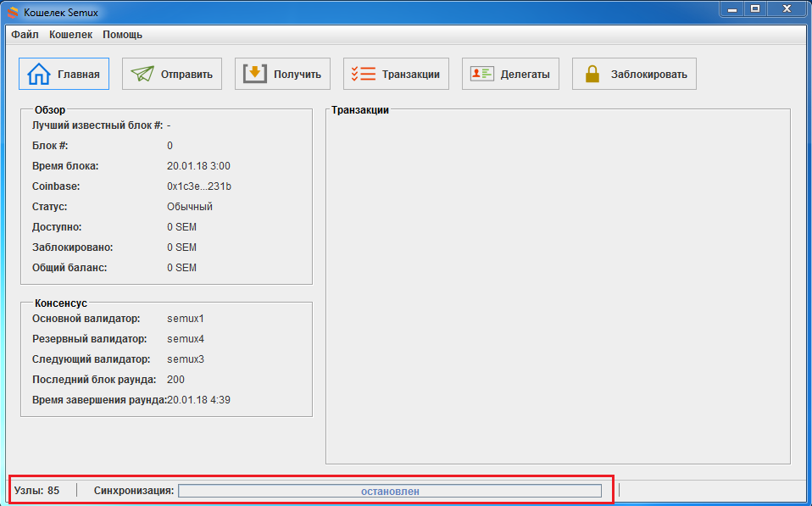
Task: Open the Помощь menu
Action: (x=122, y=35)
